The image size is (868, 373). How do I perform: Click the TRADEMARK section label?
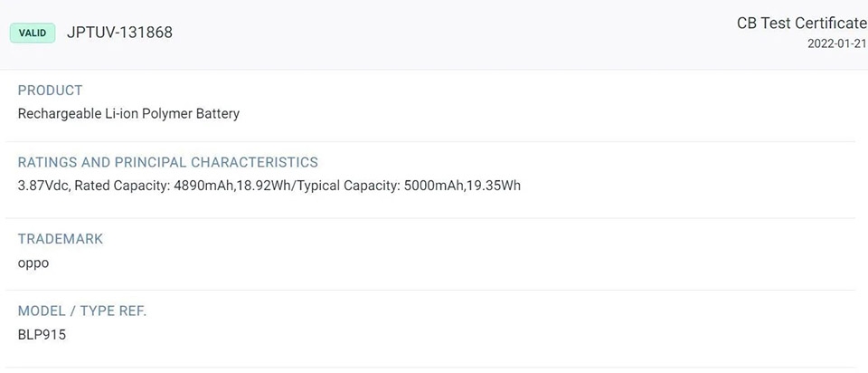pyautogui.click(x=61, y=239)
